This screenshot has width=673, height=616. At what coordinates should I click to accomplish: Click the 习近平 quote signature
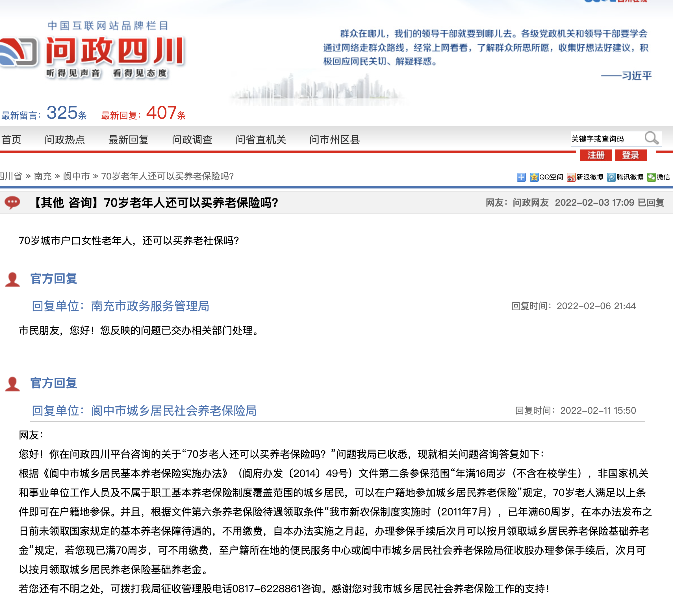pyautogui.click(x=636, y=75)
